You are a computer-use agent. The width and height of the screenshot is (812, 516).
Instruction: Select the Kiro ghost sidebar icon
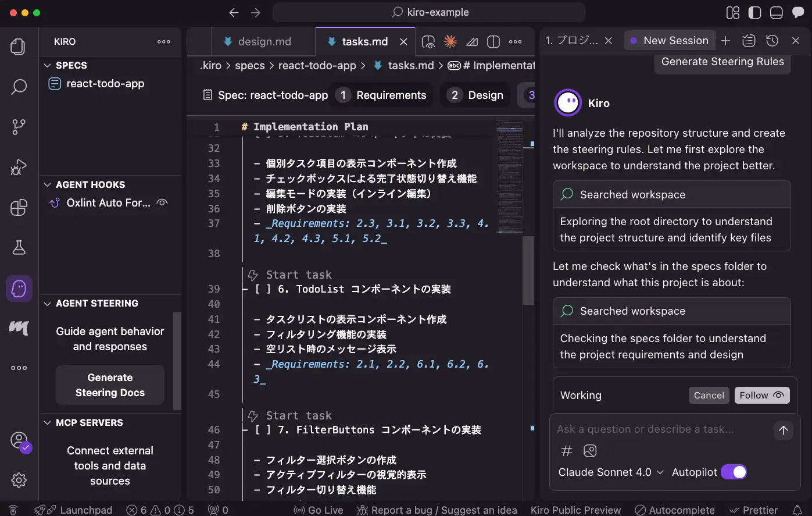[x=19, y=289]
